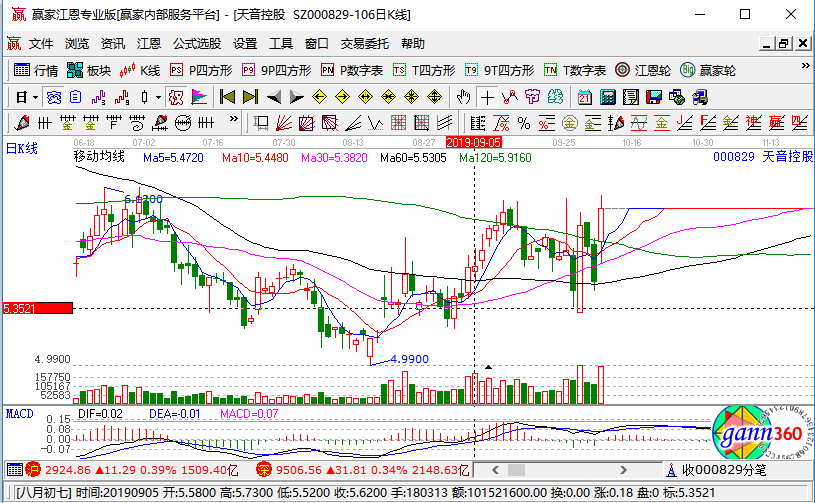This screenshot has width=815, height=503.
Task: Select the red 四 angle-line tool
Action: point(798,123)
